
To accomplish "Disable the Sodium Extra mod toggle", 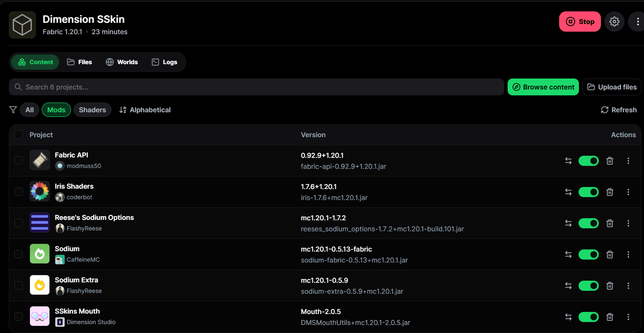I will (x=589, y=286).
